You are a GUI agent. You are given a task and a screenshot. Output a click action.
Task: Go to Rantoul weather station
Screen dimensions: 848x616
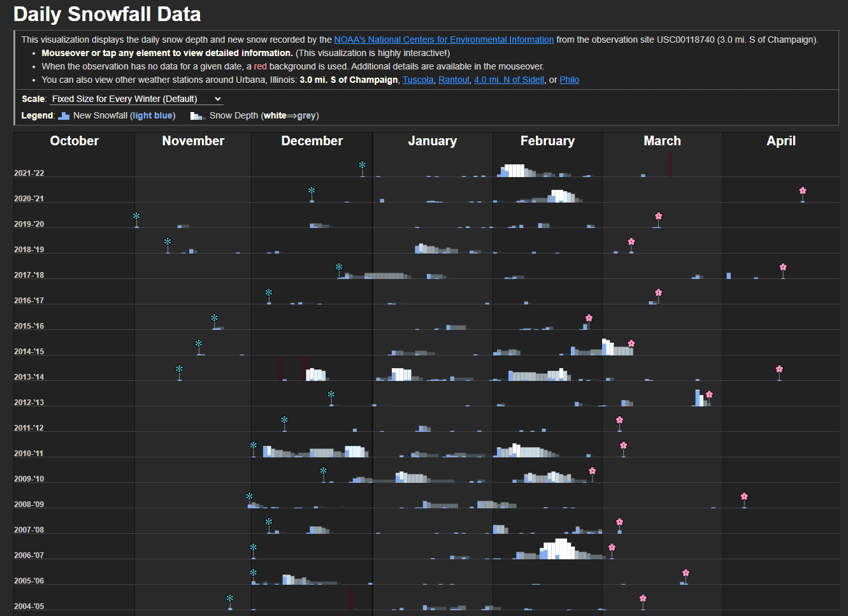454,80
